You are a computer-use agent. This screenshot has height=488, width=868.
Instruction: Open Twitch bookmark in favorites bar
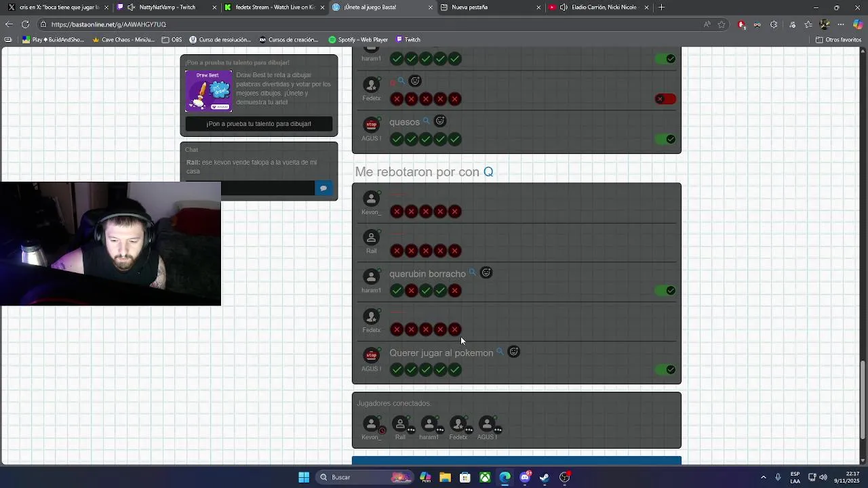pos(408,39)
